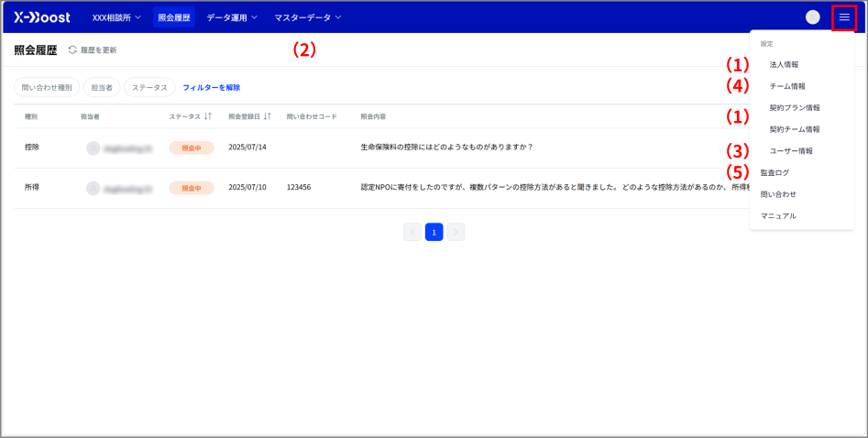Click the 問い合わせコード column header

click(x=313, y=117)
